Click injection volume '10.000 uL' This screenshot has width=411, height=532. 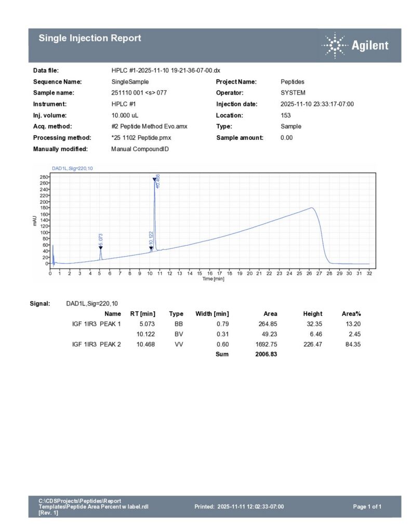point(125,115)
